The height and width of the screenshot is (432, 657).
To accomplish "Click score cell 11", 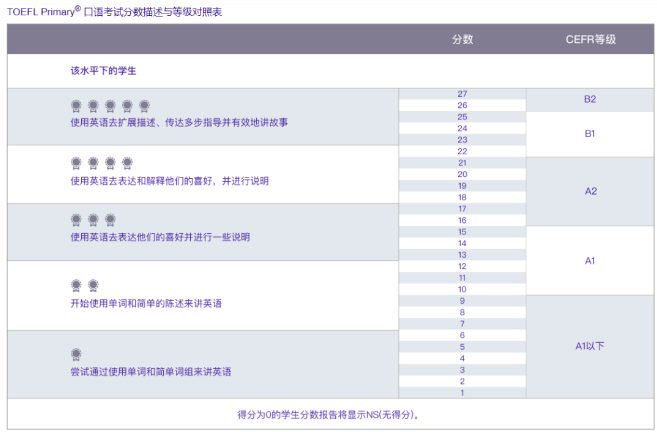I will click(462, 278).
